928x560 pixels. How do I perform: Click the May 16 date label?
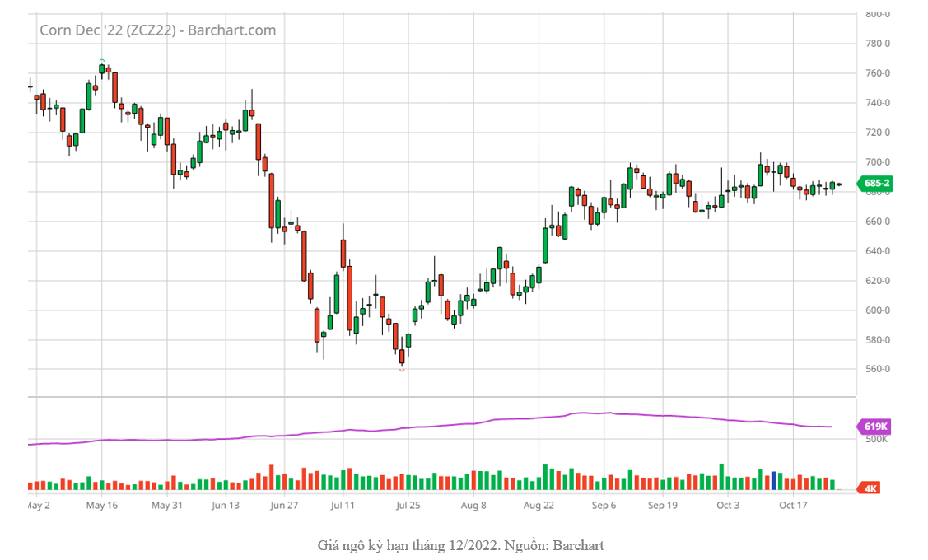point(102,505)
